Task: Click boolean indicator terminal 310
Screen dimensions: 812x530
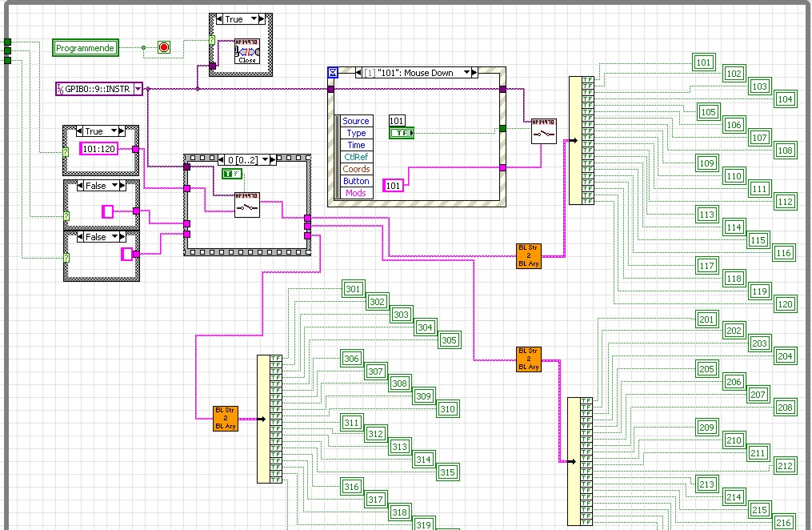Action: (447, 409)
